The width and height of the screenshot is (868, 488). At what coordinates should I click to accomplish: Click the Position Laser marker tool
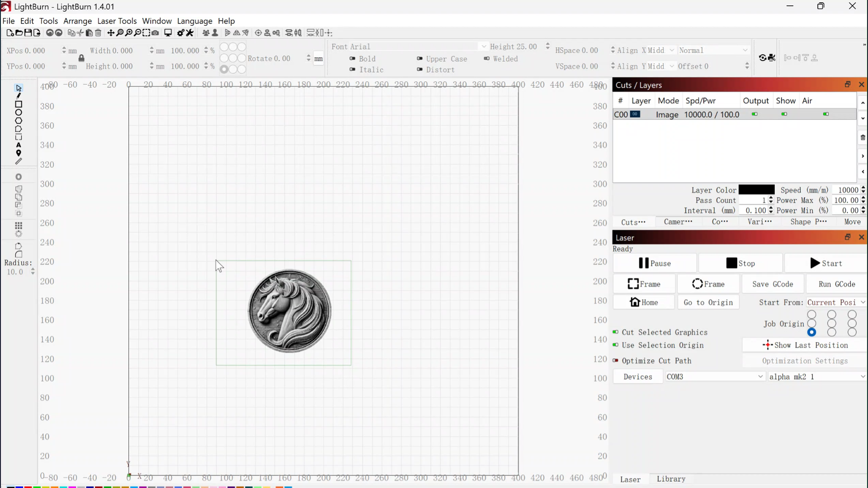(x=19, y=153)
